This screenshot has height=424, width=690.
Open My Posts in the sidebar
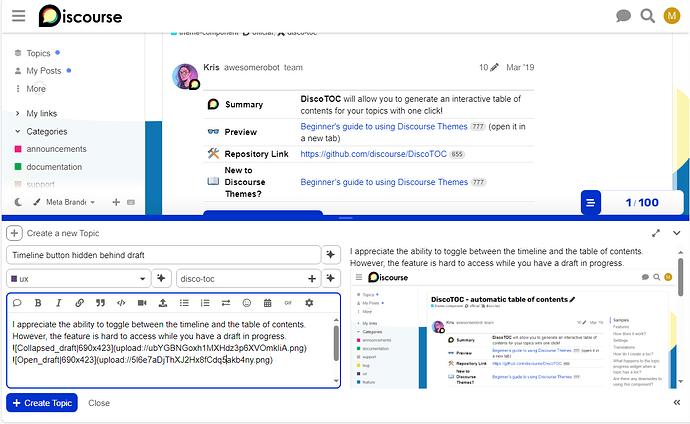tap(44, 71)
